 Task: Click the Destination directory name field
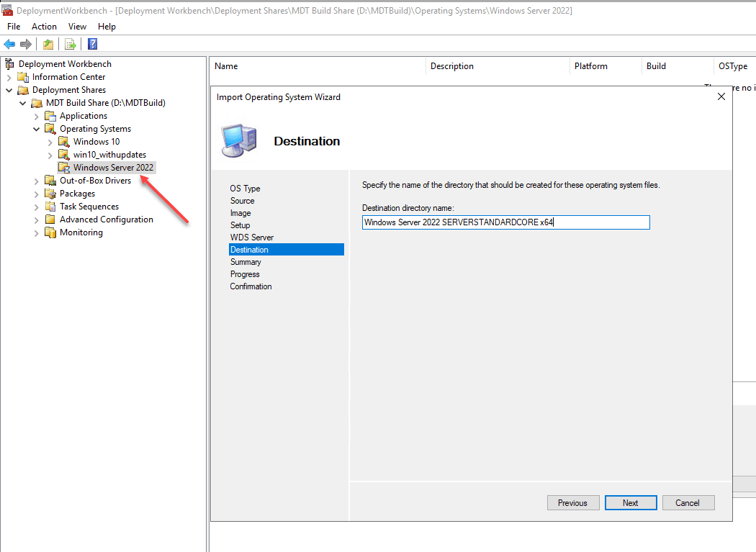(505, 222)
